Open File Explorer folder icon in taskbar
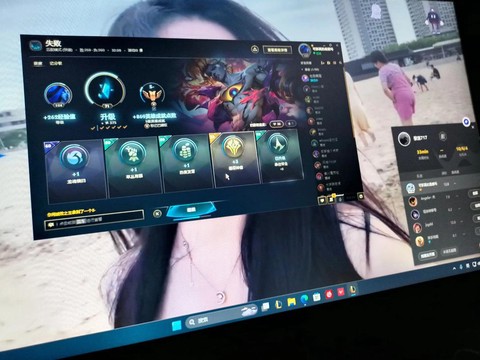 coord(291,302)
